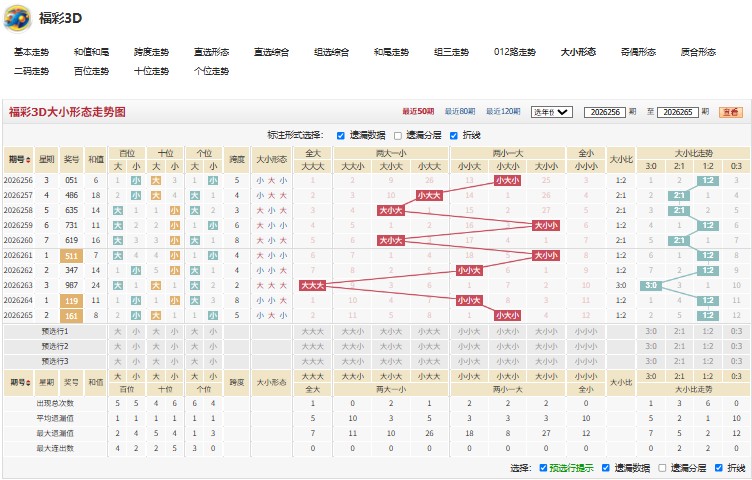This screenshot has height=480, width=752.
Task: Select 个位 小 cell in 预选行3
Action: click(x=213, y=361)
